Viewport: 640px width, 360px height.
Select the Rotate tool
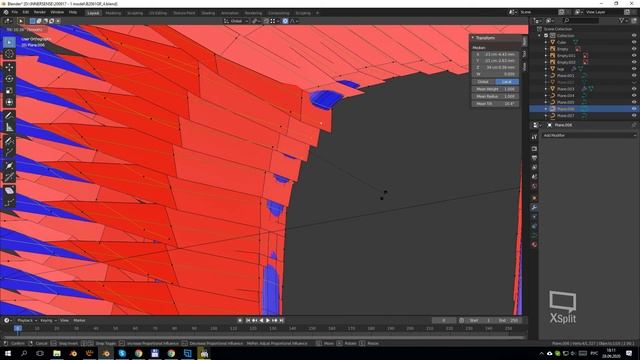pos(9,79)
